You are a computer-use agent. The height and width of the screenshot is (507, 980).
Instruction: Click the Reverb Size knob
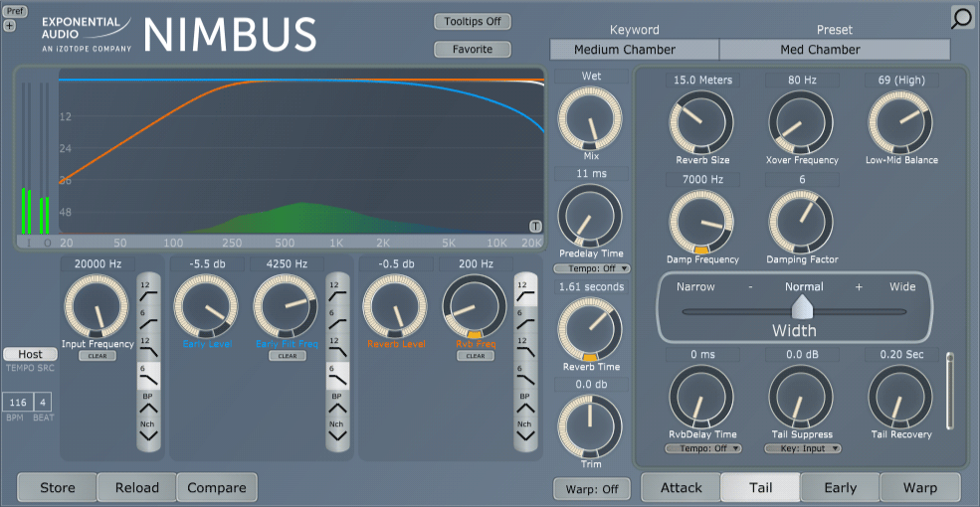(701, 122)
